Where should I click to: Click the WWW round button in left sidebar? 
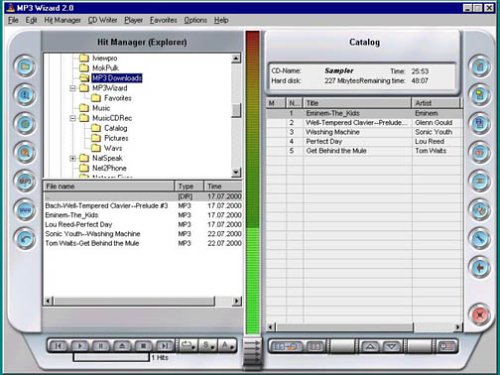[25, 210]
